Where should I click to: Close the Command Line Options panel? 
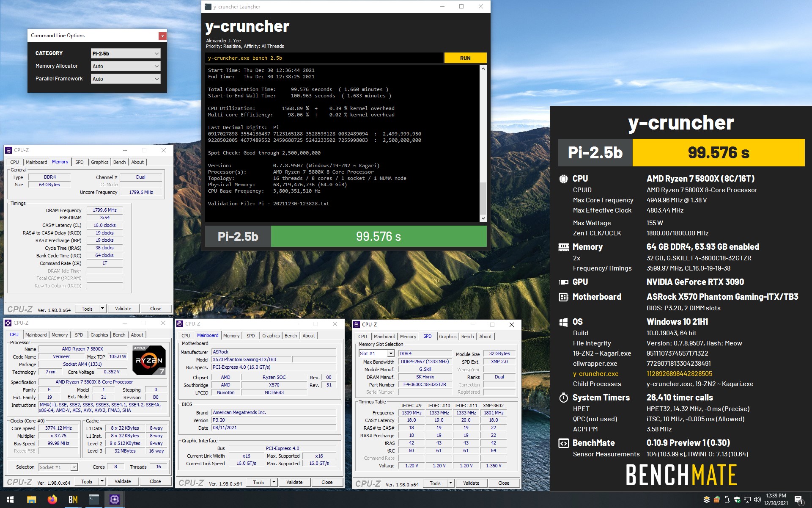pos(162,36)
